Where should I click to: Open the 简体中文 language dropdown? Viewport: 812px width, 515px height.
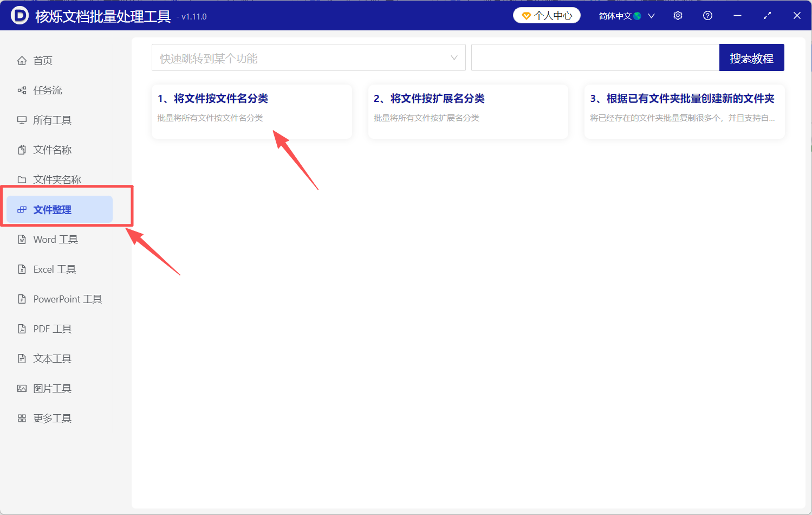626,15
